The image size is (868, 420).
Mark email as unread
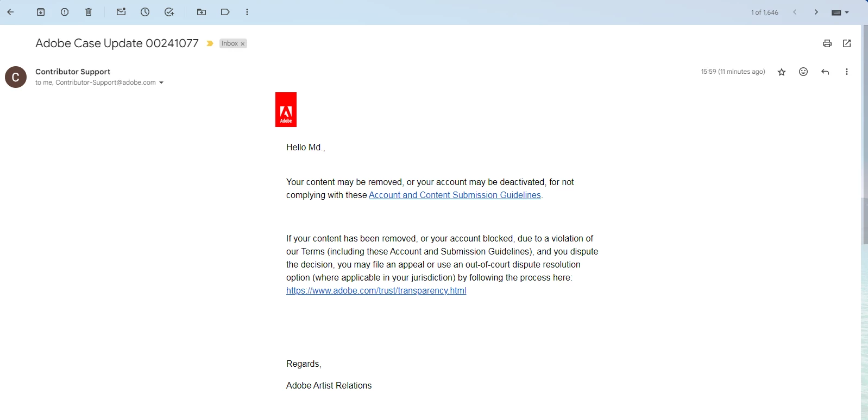pyautogui.click(x=121, y=12)
